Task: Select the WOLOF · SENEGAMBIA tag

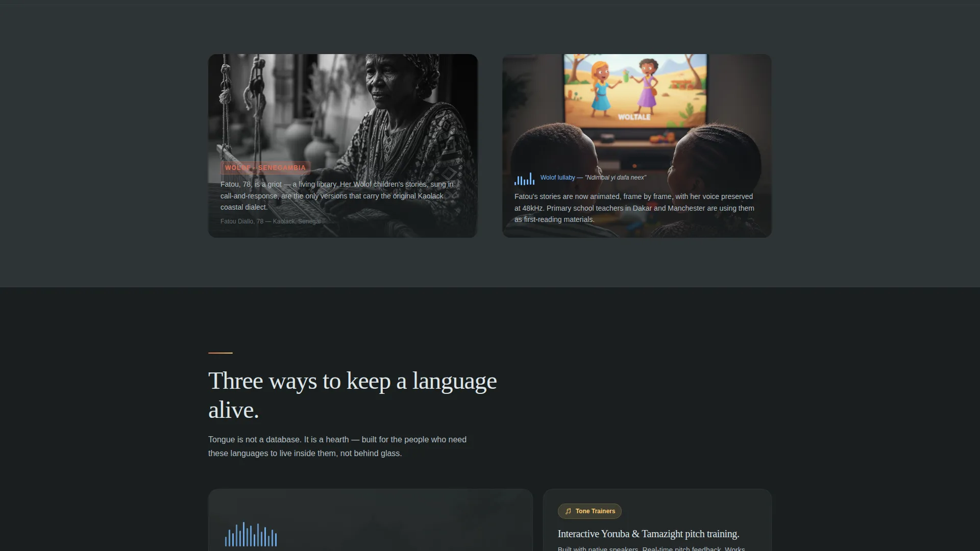Action: tap(265, 167)
